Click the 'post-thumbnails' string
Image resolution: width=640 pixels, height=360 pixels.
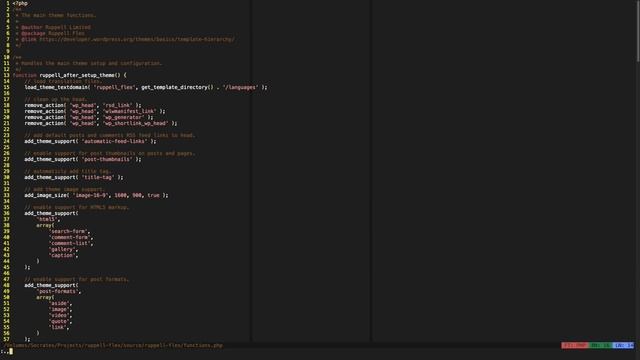[107, 159]
